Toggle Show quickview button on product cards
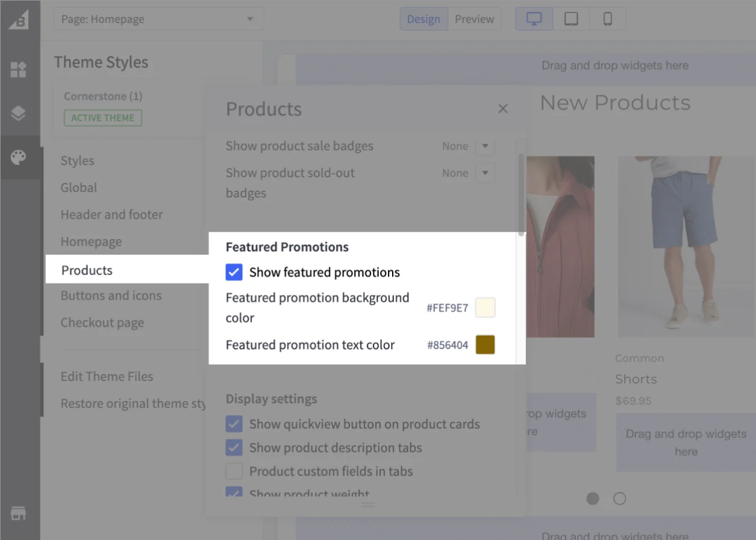 [234, 424]
